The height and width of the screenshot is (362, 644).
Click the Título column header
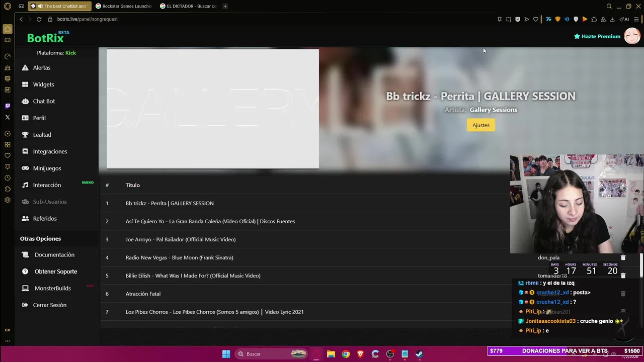133,185
